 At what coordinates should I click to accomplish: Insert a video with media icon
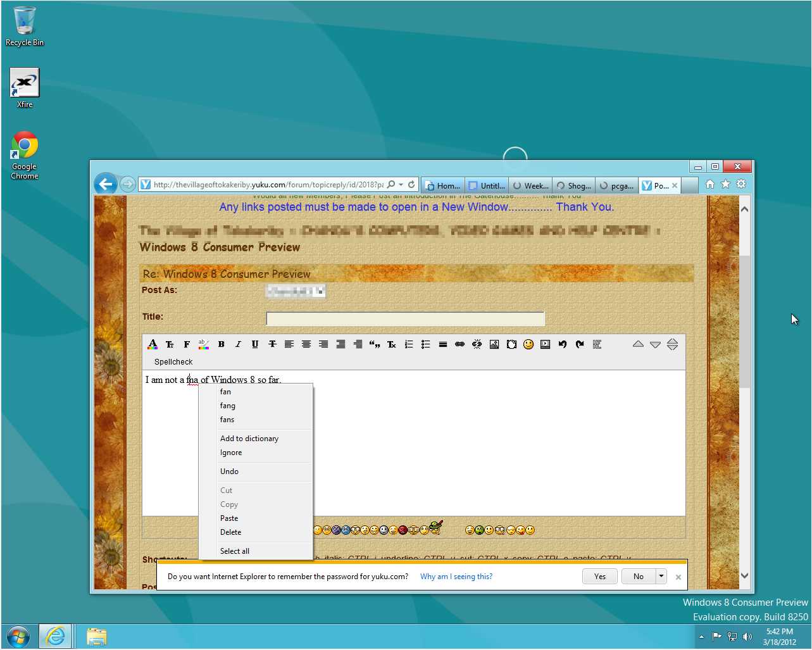(x=546, y=344)
